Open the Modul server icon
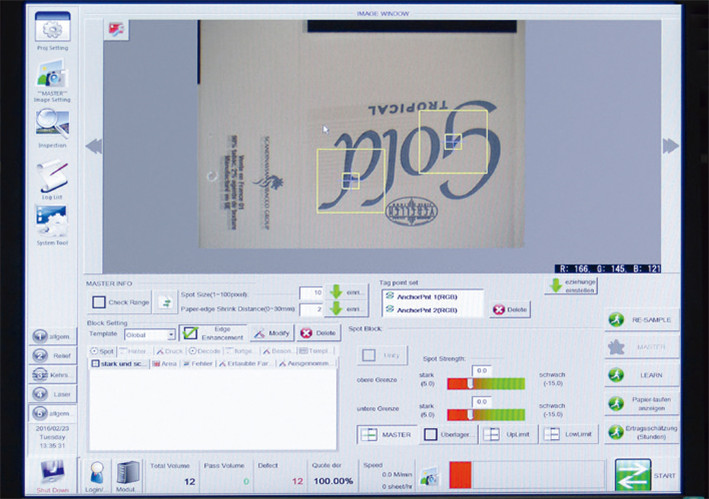The image size is (709, 499). coord(128,473)
